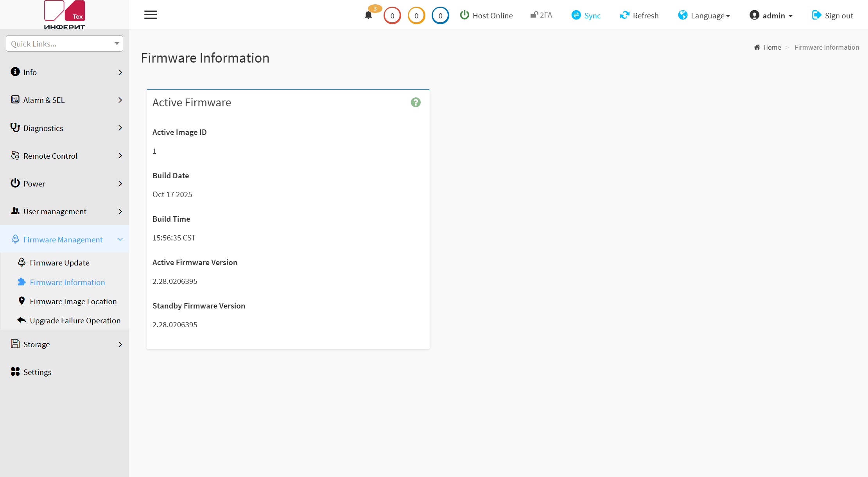Open the Diagnostics menu item
The height and width of the screenshot is (477, 868).
65,128
